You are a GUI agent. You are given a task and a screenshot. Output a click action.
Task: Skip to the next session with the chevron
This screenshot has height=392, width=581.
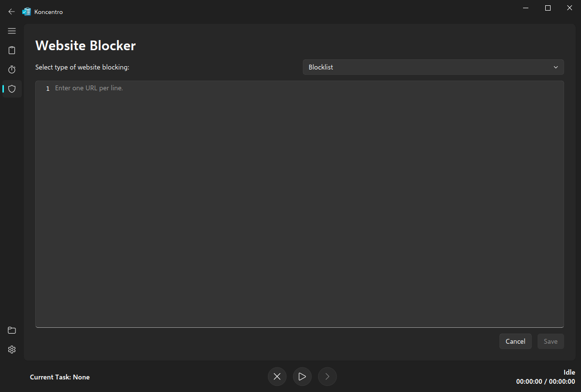pyautogui.click(x=327, y=376)
